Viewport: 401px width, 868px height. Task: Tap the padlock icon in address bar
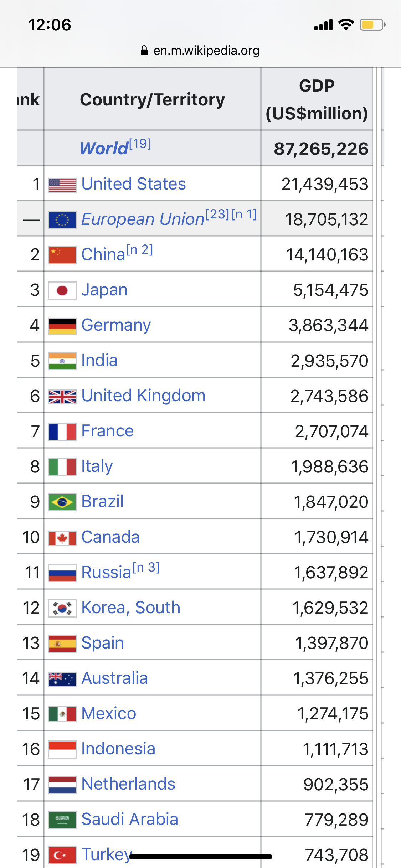(144, 51)
